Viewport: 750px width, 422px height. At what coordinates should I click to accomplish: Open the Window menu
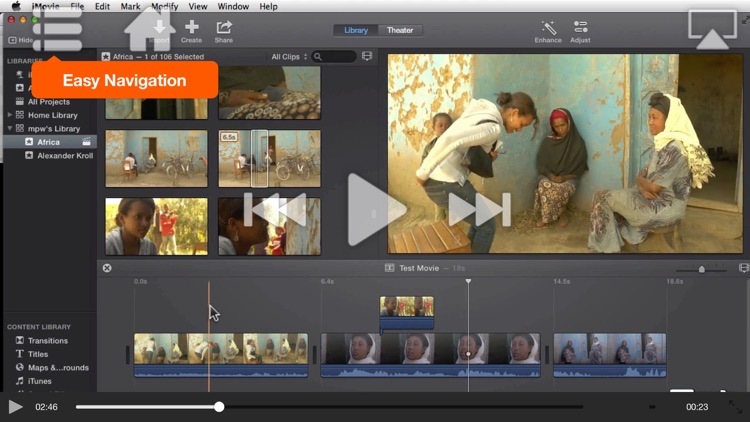tap(233, 6)
